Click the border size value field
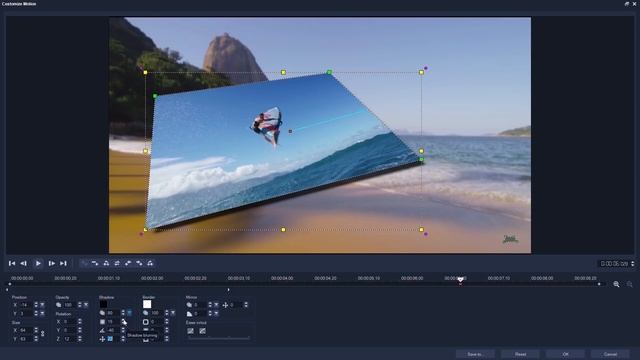640x360 pixels. click(x=157, y=322)
